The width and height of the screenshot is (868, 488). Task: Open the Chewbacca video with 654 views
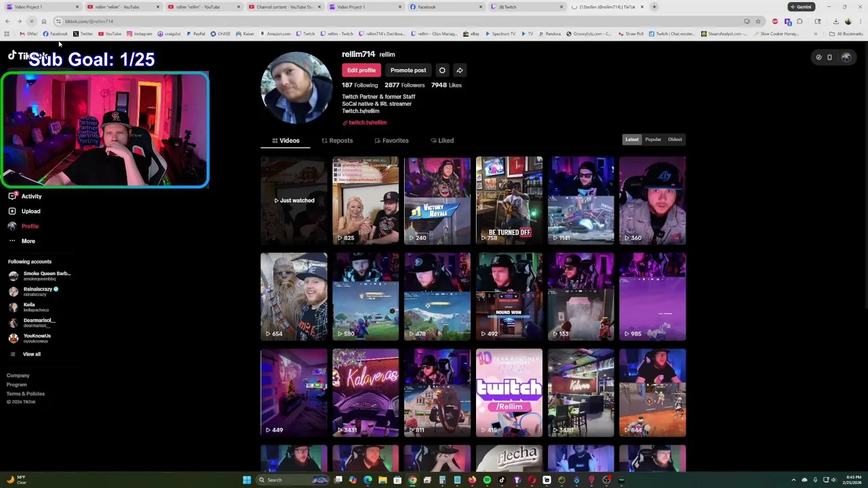(294, 297)
